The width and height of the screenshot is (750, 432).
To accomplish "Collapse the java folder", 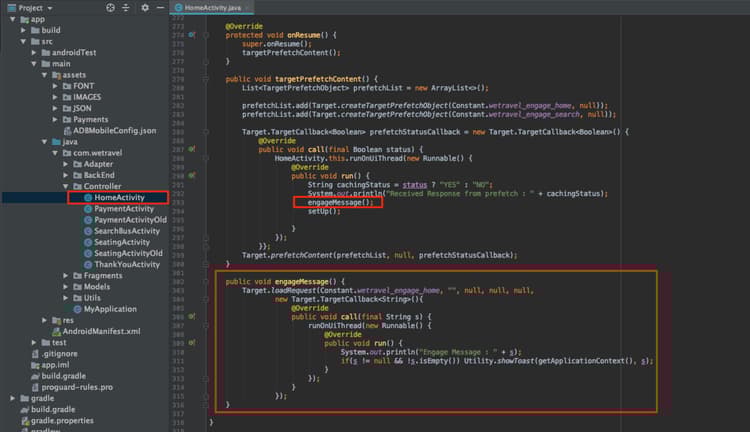I will click(44, 142).
